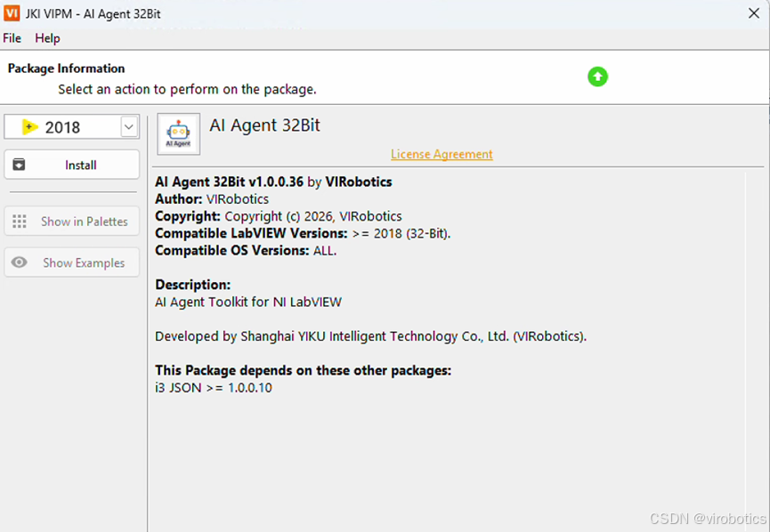Image resolution: width=770 pixels, height=532 pixels.
Task: Click the JKI VIPM title bar logo
Action: point(12,13)
